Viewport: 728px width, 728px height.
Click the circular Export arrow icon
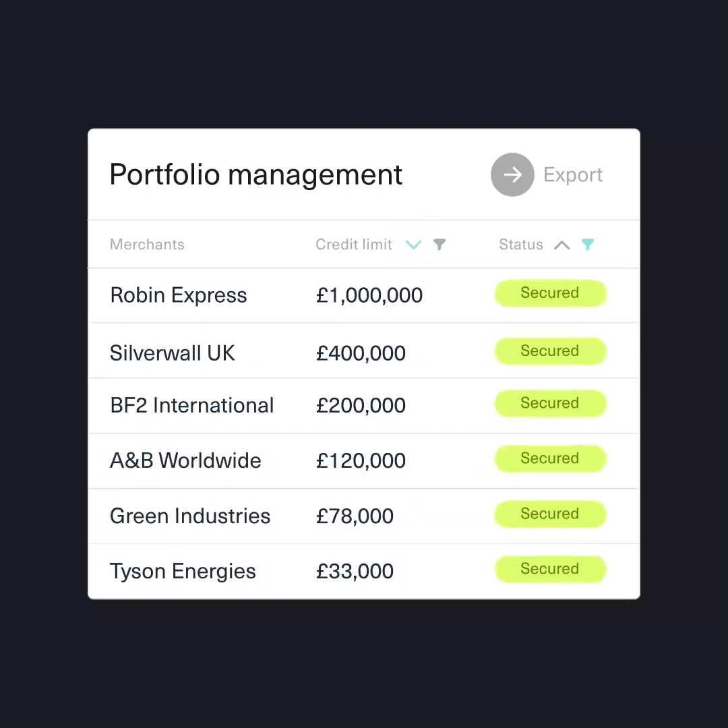[512, 175]
